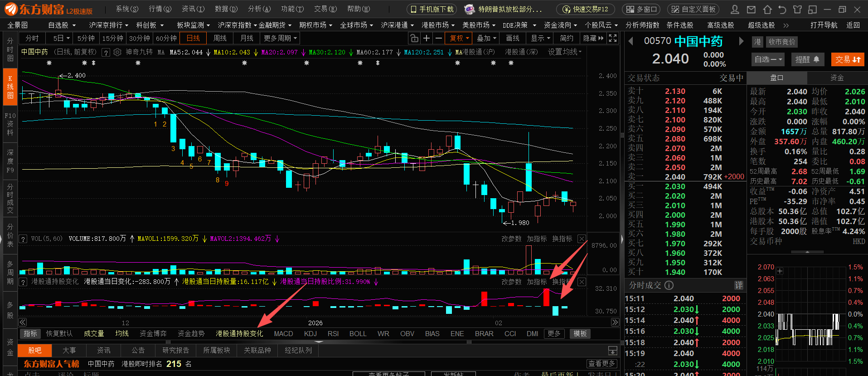Select the 日线 daily period
868x376 pixels.
(x=193, y=39)
